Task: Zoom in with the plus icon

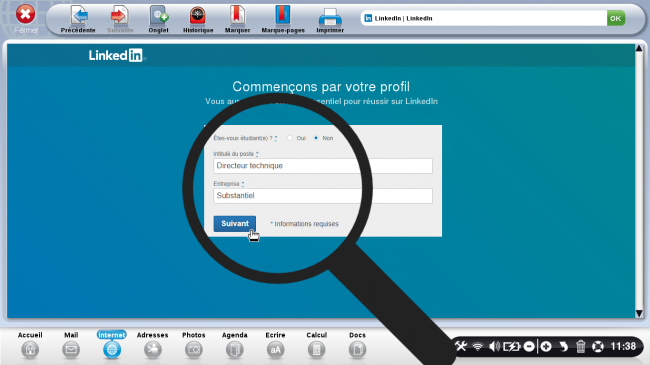Action: 546,346
